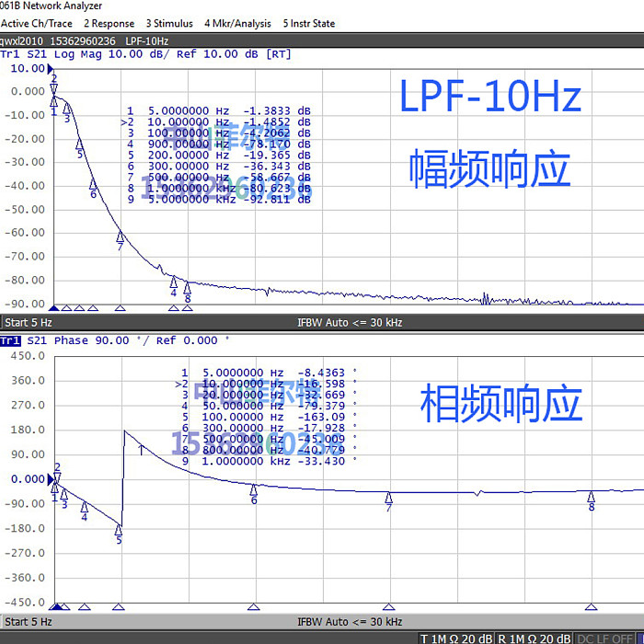Open the 2 Response menu
Viewport: 644px width, 644px height.
pos(109,23)
